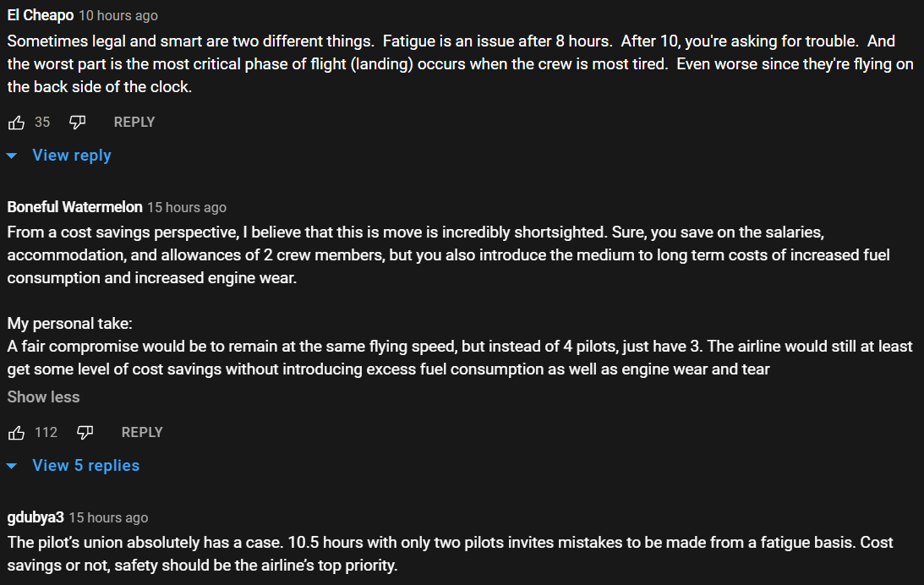Click the "10 hours ago" timestamp
Screen dimensions: 924x585
118,16
